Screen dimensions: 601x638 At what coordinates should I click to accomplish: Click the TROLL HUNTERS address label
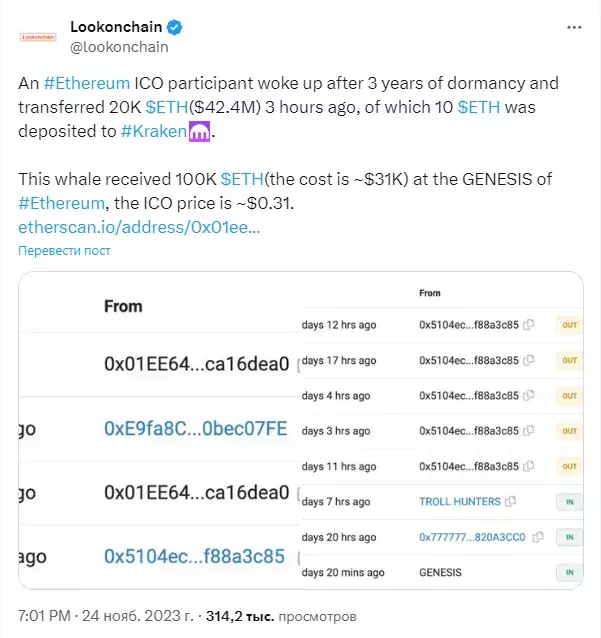click(460, 502)
